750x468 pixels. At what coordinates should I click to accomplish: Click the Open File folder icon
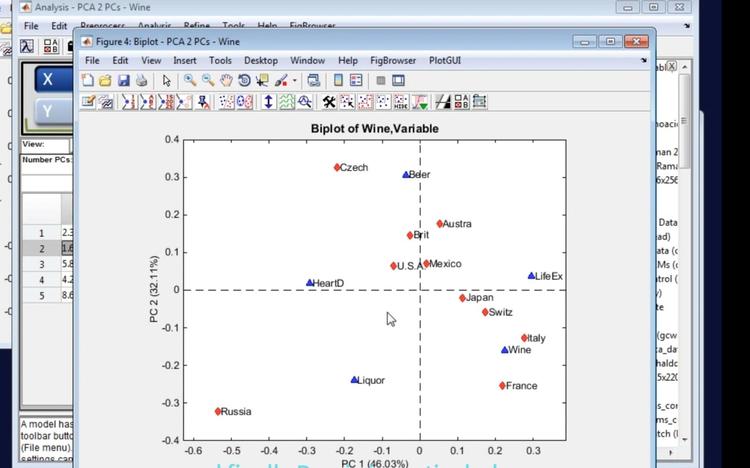point(105,80)
